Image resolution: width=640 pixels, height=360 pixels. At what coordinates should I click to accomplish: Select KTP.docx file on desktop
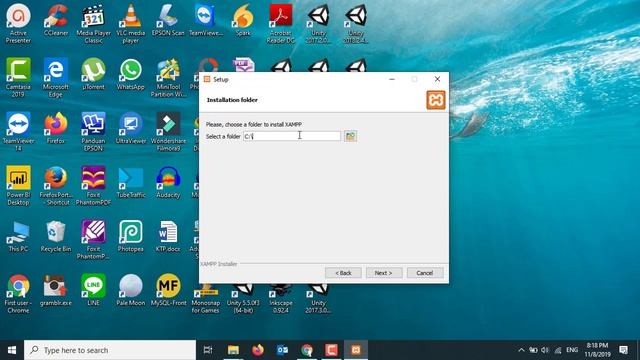168,236
